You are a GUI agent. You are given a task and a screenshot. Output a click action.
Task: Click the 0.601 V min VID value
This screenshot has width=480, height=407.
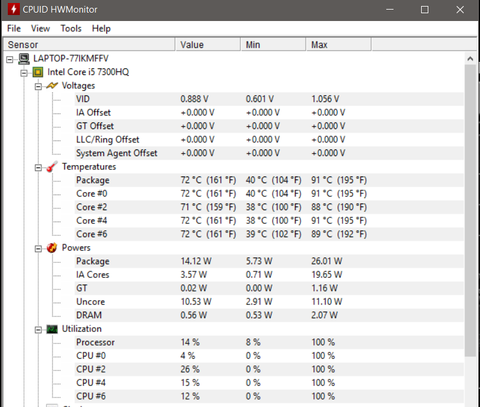click(x=260, y=99)
